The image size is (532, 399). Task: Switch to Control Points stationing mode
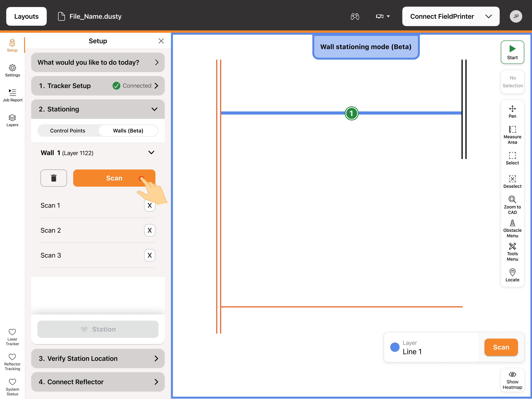(68, 131)
